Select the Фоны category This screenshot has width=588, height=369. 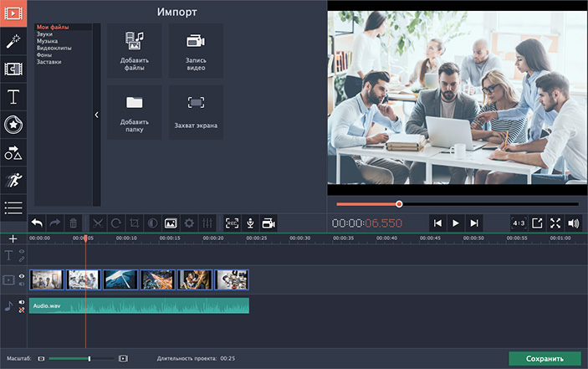tap(43, 55)
